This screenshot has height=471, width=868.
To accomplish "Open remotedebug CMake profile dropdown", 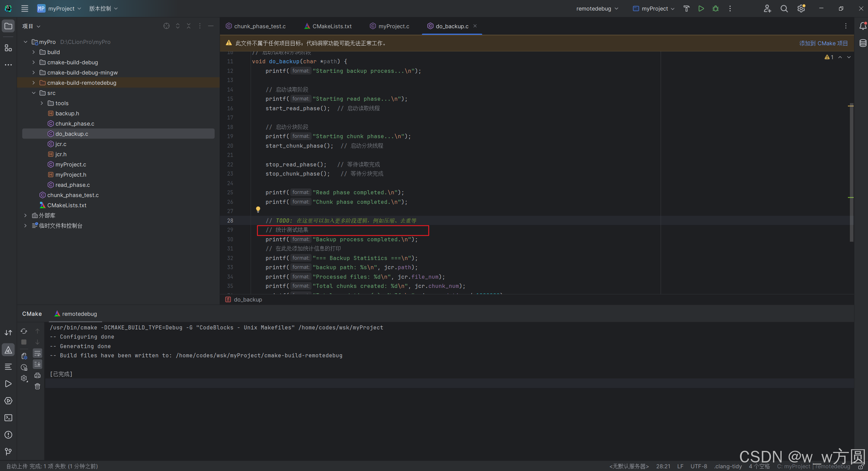I will click(x=597, y=9).
